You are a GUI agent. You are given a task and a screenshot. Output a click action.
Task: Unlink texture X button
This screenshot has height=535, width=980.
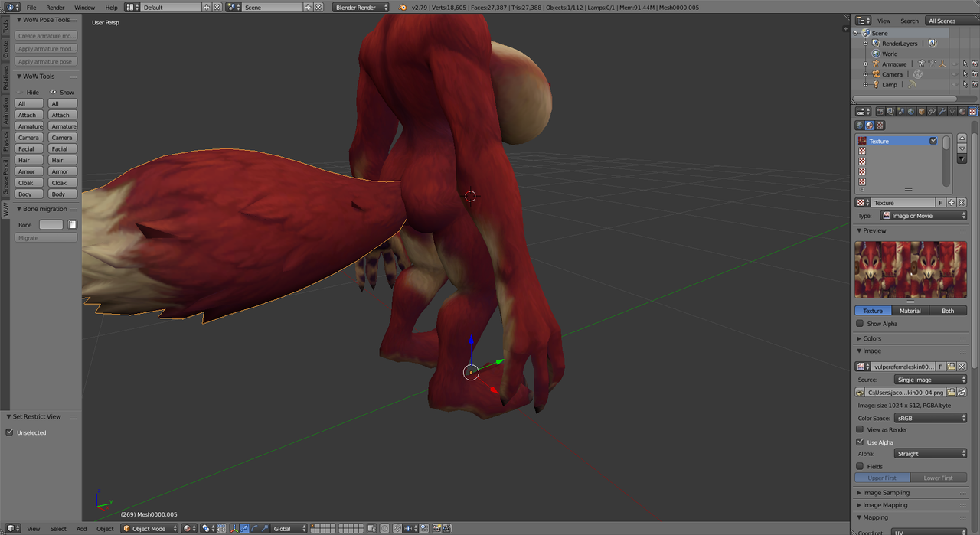pyautogui.click(x=962, y=203)
